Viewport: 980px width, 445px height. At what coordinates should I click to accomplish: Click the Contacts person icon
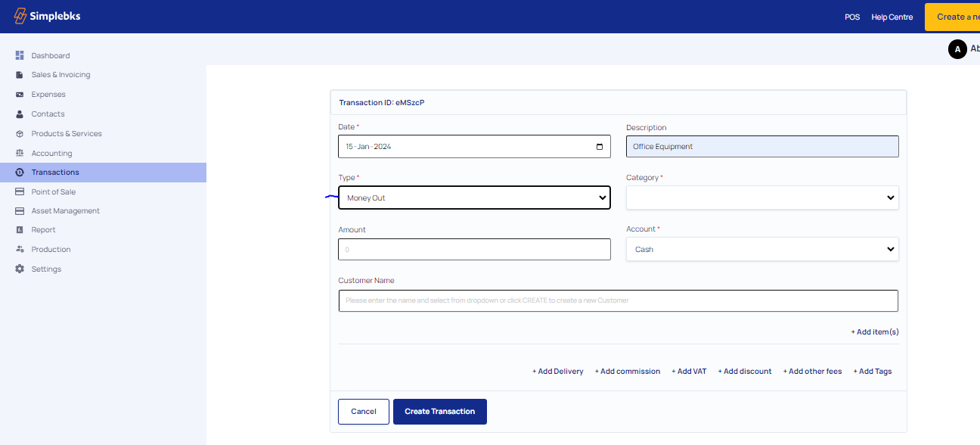tap(20, 114)
